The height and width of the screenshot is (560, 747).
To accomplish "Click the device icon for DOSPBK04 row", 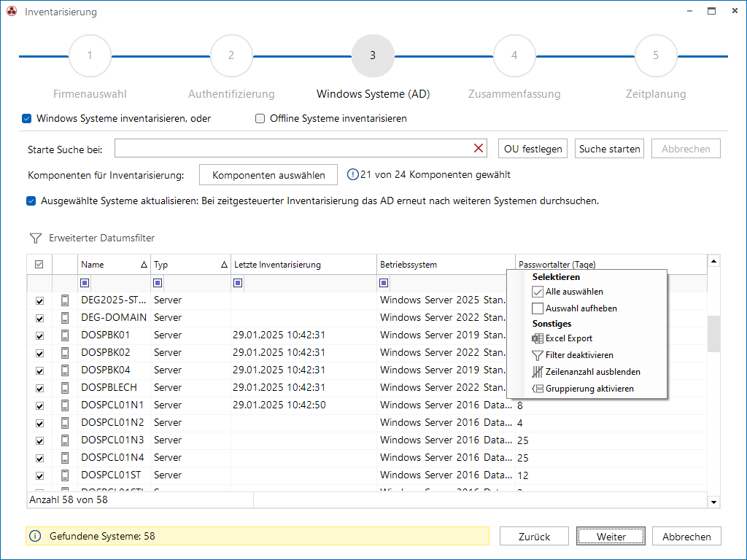I will point(65,370).
